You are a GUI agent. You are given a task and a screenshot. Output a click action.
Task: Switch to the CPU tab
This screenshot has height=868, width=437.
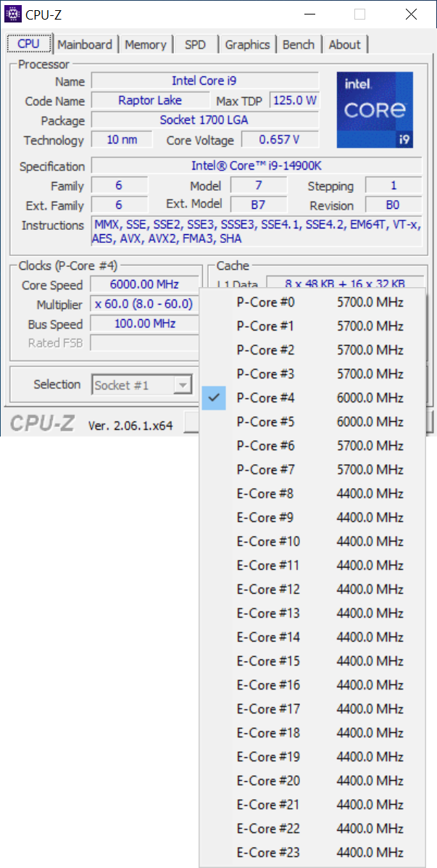(29, 44)
